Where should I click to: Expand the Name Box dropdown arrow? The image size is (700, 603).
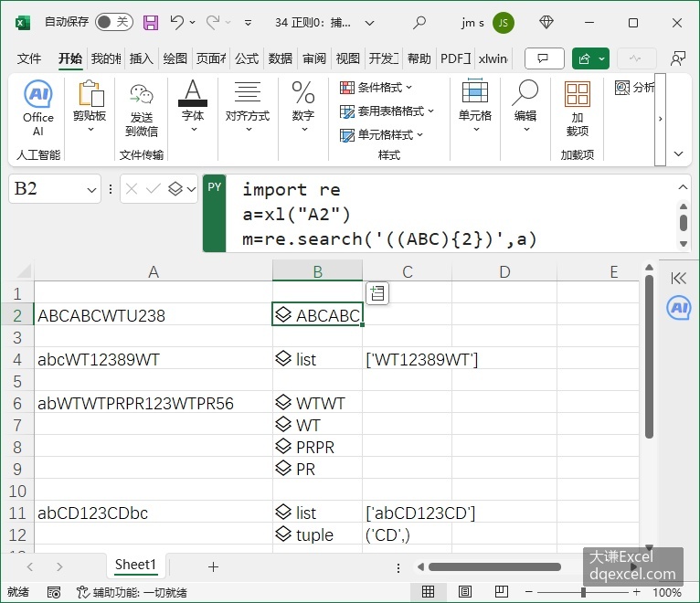click(91, 190)
